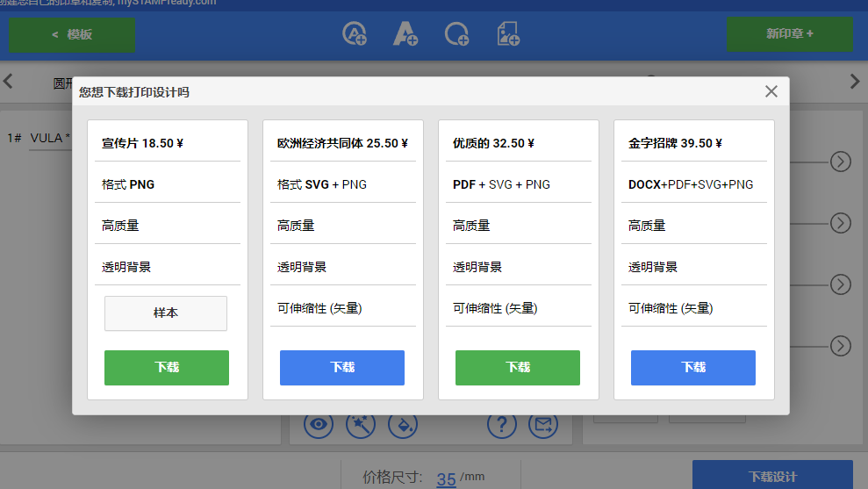The width and height of the screenshot is (868, 489).
Task: Go back to 模板 templates
Action: [x=72, y=34]
